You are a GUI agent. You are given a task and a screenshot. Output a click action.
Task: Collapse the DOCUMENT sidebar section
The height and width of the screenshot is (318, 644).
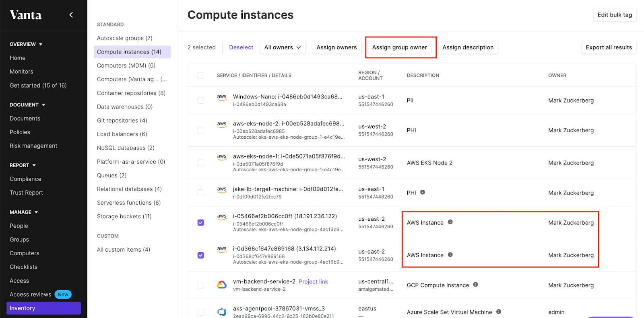coord(27,105)
